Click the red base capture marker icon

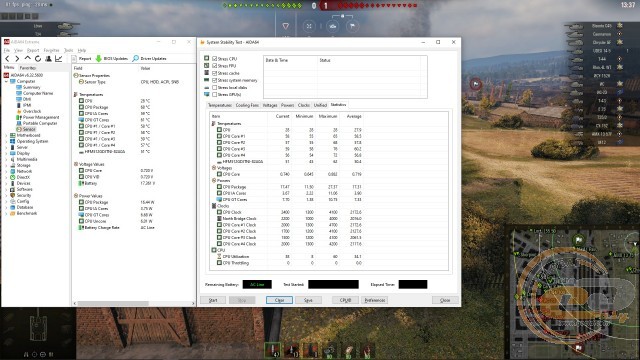coord(476,84)
